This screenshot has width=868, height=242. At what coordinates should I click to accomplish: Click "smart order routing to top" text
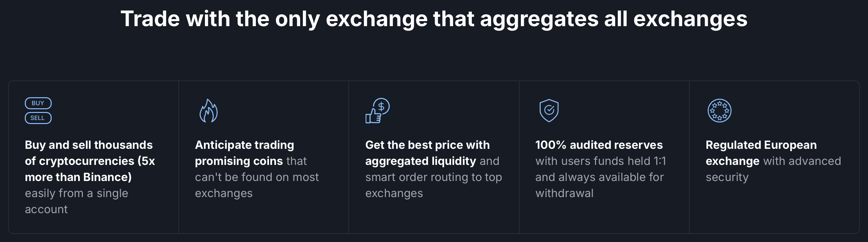click(x=434, y=177)
